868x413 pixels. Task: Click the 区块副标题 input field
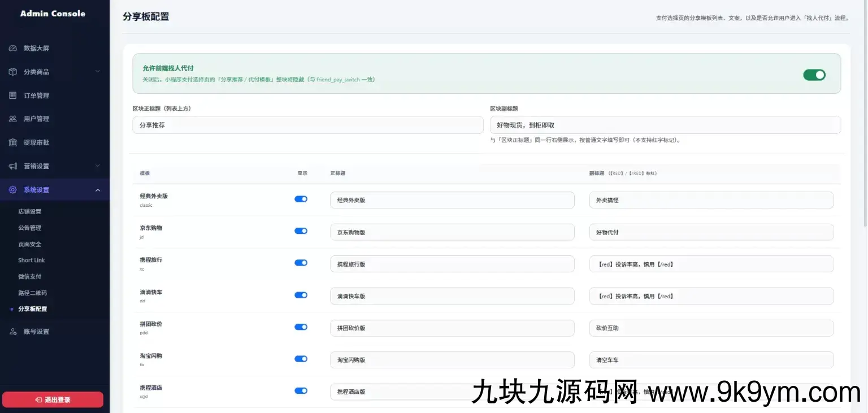pos(665,125)
